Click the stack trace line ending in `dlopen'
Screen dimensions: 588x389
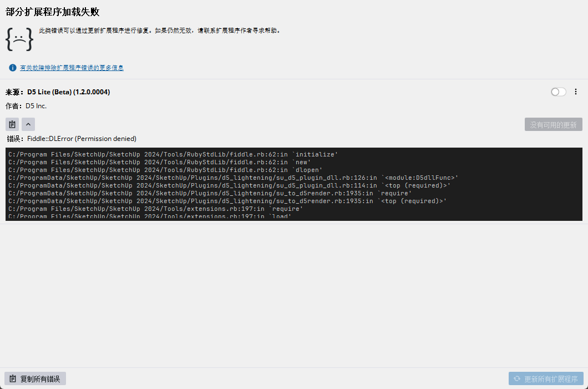click(165, 170)
